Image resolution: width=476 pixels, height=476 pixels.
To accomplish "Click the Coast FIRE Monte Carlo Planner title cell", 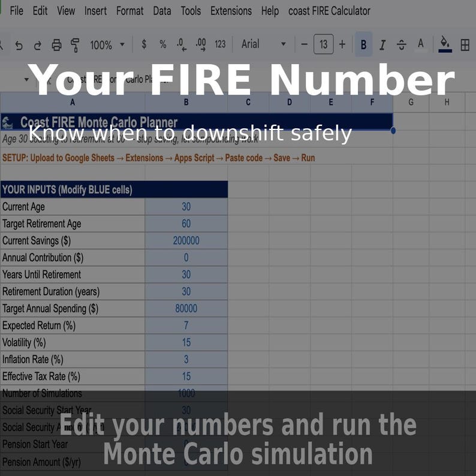I will point(197,122).
